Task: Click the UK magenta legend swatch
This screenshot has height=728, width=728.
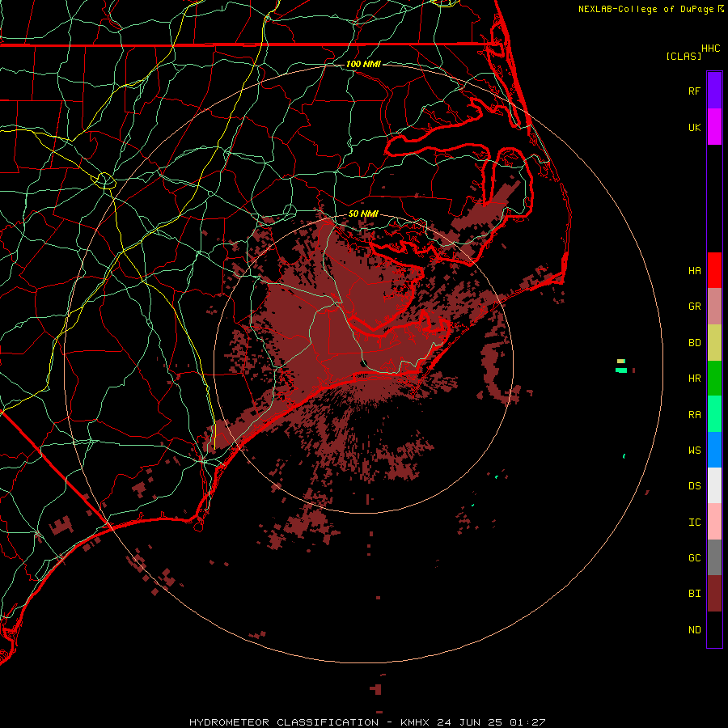Action: (x=714, y=126)
